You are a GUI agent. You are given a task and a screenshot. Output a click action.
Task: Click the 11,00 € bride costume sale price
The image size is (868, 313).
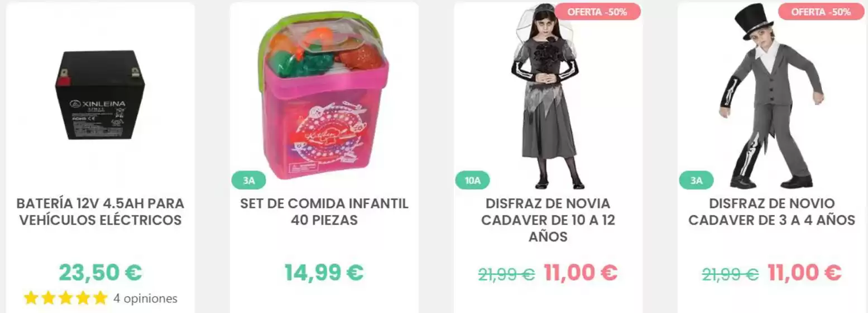[581, 273]
